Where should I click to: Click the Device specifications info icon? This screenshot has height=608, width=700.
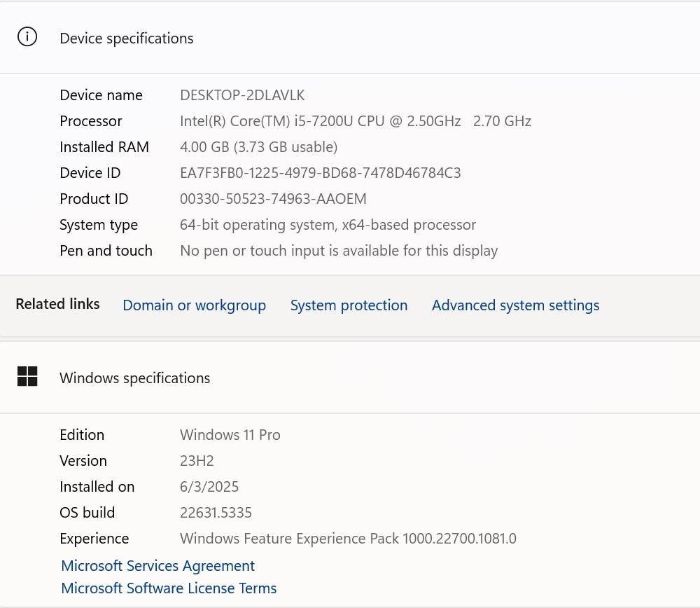tap(27, 36)
